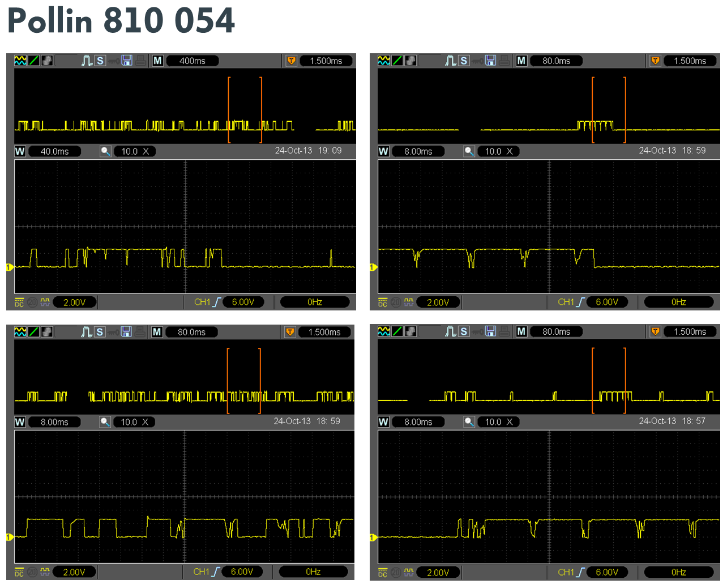Click the key lock icon, top-left scope

click(114, 61)
